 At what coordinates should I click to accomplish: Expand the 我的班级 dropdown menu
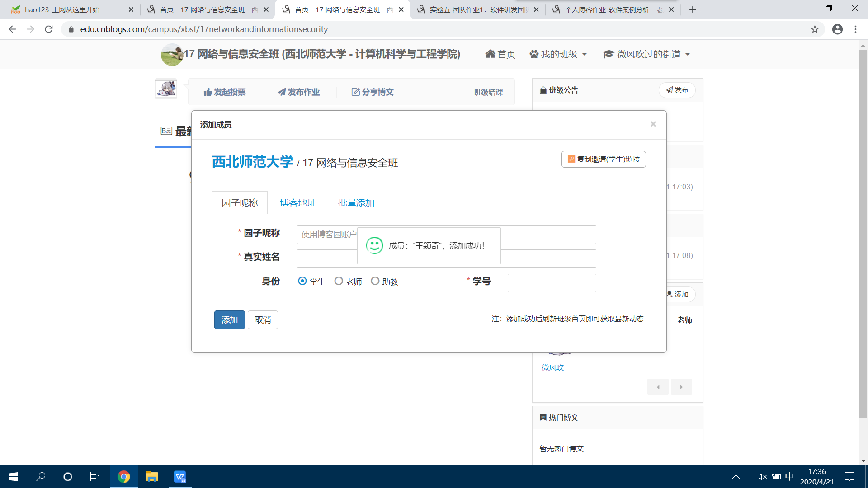click(x=559, y=54)
